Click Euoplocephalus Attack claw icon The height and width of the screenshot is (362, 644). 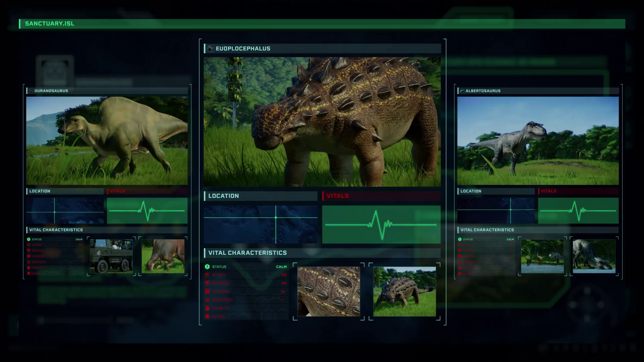207,275
